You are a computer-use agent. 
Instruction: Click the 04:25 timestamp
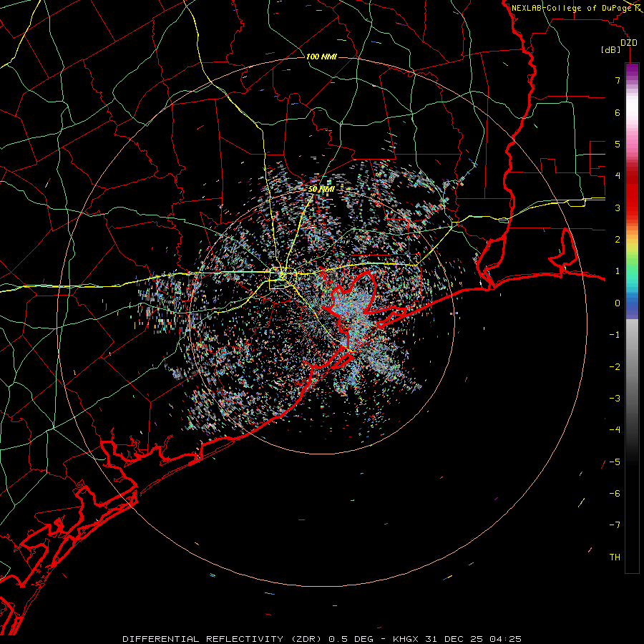(x=505, y=639)
